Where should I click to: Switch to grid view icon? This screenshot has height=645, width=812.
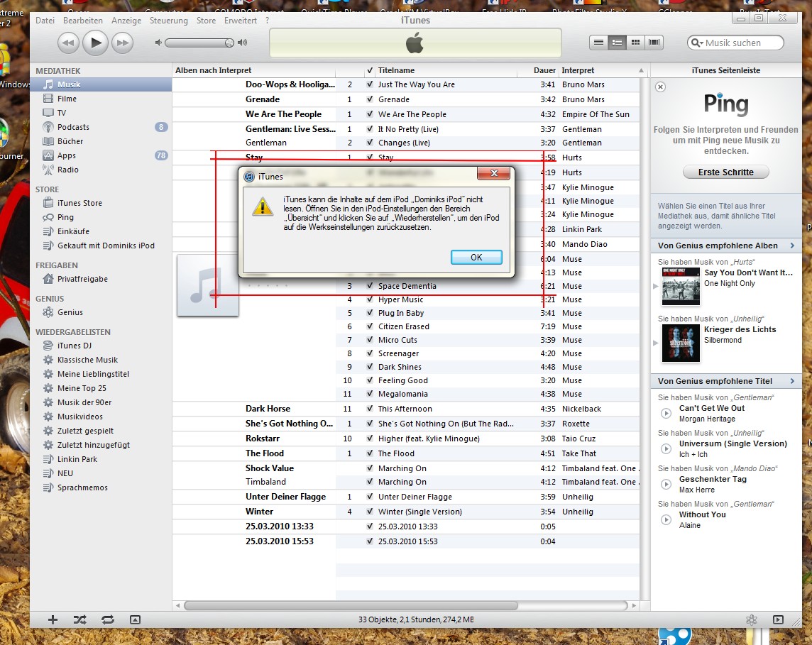click(x=635, y=43)
